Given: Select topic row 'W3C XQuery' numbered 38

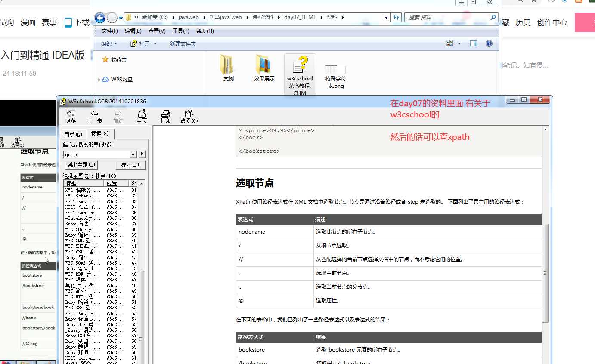Looking at the screenshot, I should tap(101, 229).
